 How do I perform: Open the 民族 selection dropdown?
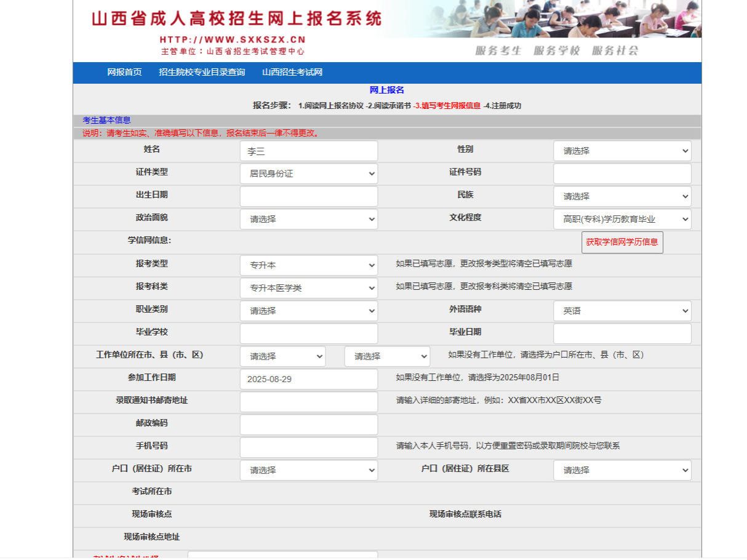coord(621,196)
